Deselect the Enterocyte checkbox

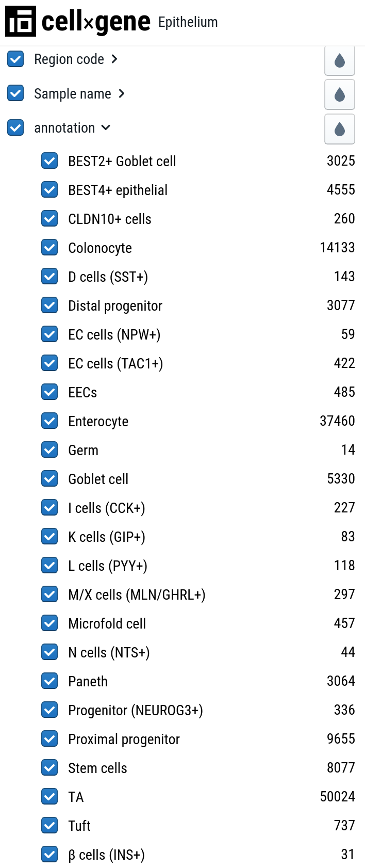tap(49, 421)
